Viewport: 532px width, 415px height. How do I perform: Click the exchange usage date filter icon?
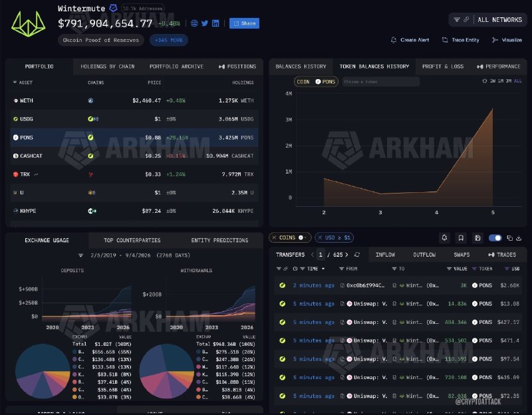point(80,255)
